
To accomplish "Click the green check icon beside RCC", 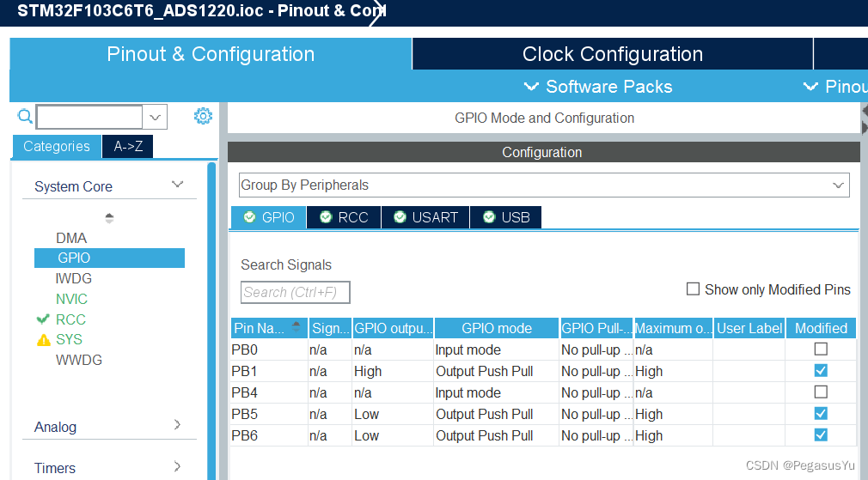I will click(x=43, y=319).
